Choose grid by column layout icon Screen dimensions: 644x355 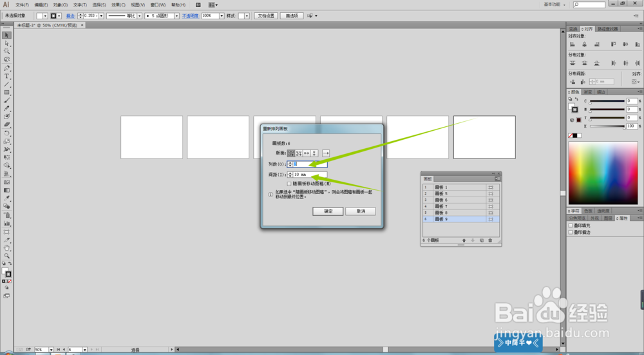tap(299, 153)
